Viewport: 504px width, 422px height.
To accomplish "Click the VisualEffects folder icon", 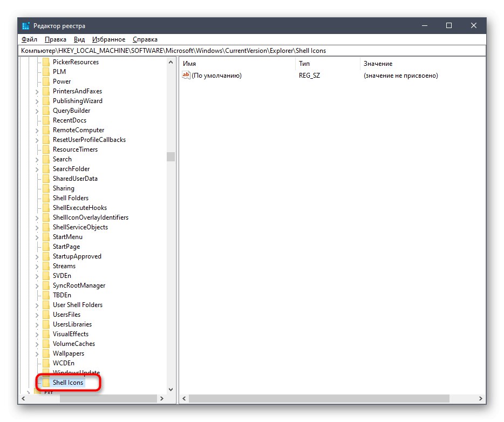I will pos(46,333).
